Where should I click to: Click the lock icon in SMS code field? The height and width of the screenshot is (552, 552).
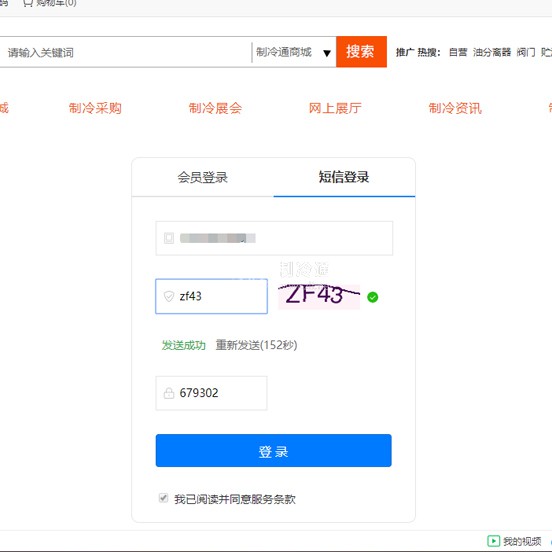[x=169, y=393]
